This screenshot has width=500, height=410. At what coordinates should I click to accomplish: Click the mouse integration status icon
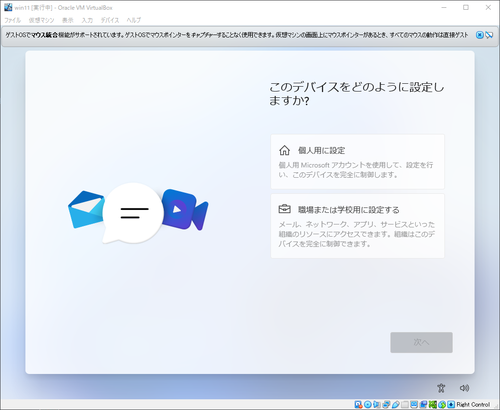tap(442, 405)
